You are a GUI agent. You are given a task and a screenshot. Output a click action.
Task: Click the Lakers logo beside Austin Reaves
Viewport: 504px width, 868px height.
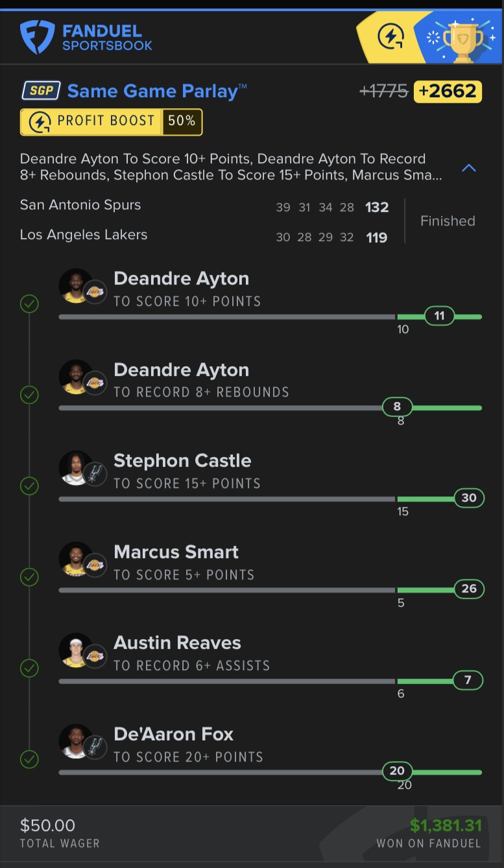click(95, 656)
